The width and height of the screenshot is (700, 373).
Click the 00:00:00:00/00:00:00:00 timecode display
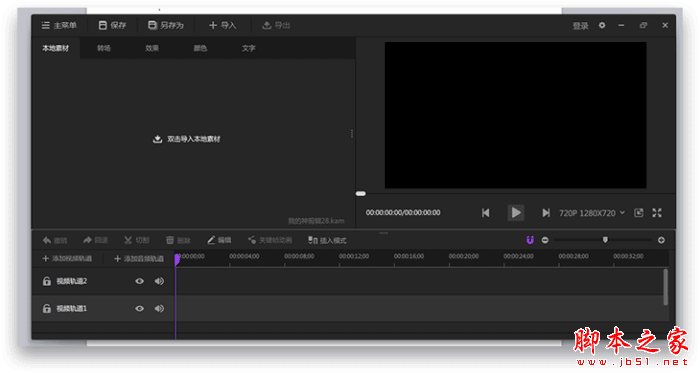(x=403, y=213)
